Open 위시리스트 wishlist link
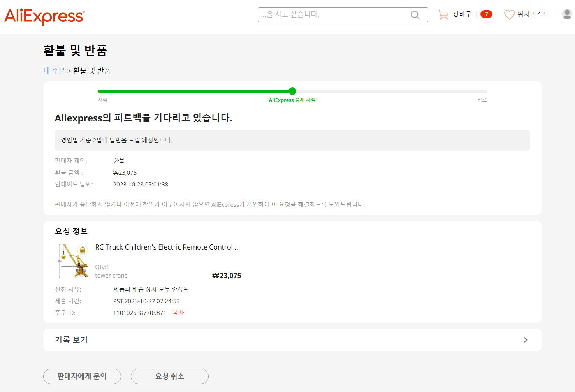This screenshot has width=575, height=392. click(x=533, y=14)
